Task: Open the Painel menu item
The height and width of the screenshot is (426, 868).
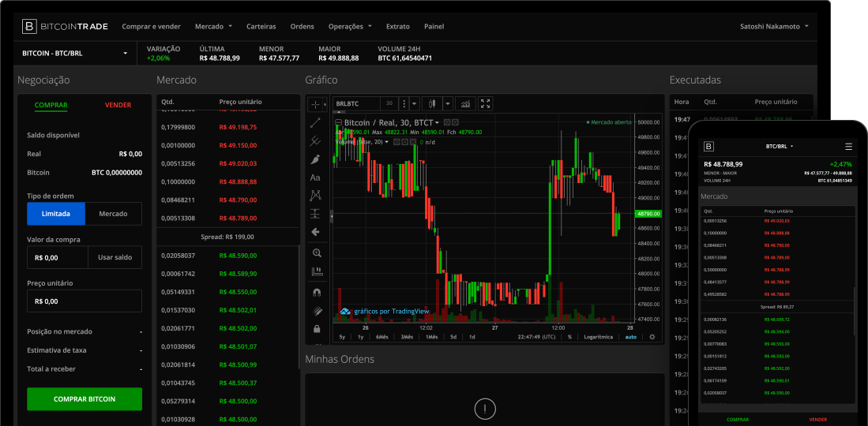Action: tap(434, 26)
